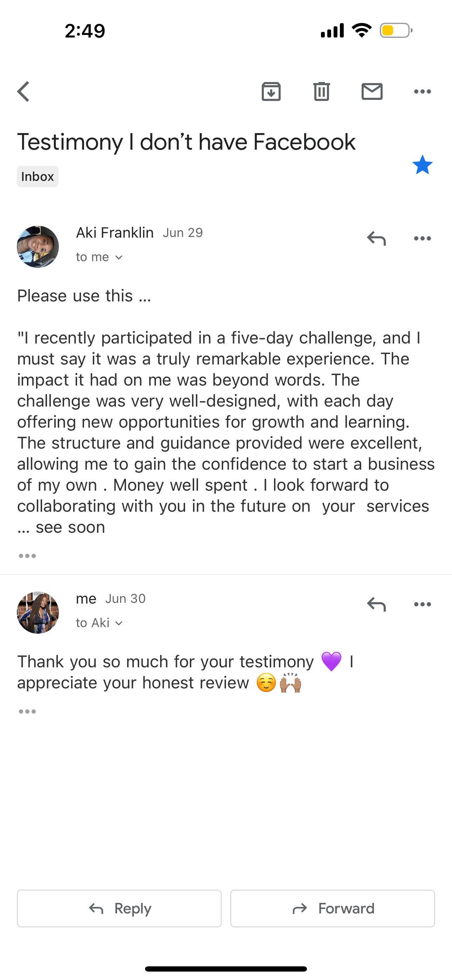Expand 'to Aki' recipient details
Image resolution: width=452 pixels, height=980 pixels.
click(99, 623)
